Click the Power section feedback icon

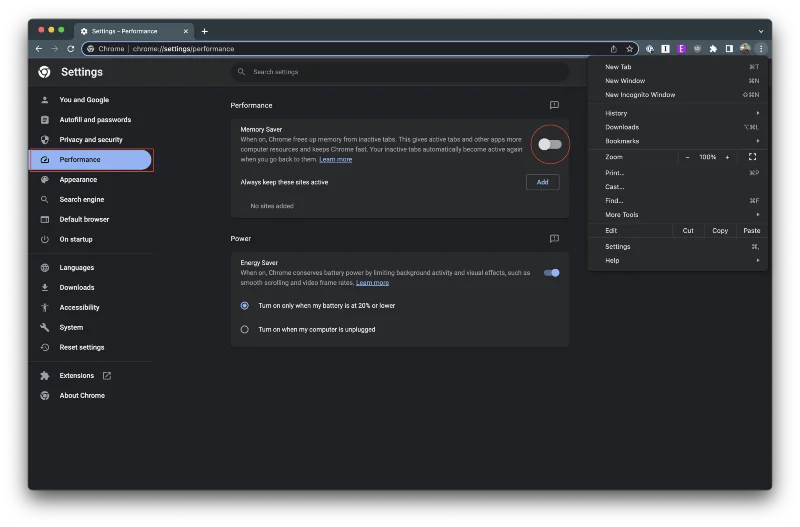[554, 239]
